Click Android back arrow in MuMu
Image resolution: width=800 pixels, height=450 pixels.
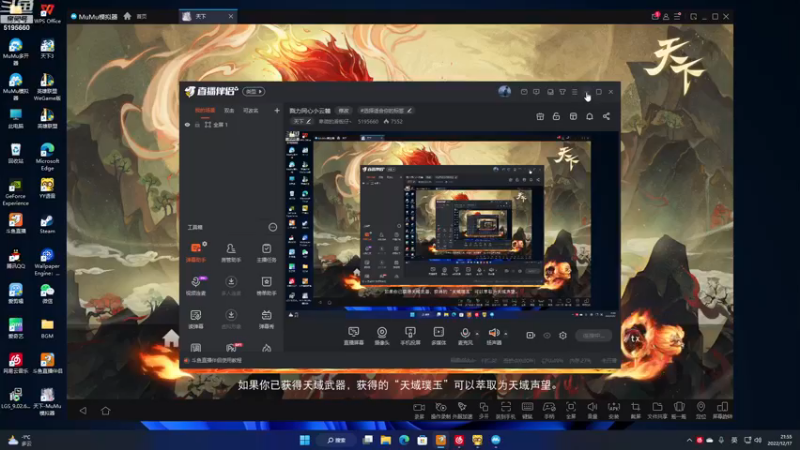[x=83, y=410]
